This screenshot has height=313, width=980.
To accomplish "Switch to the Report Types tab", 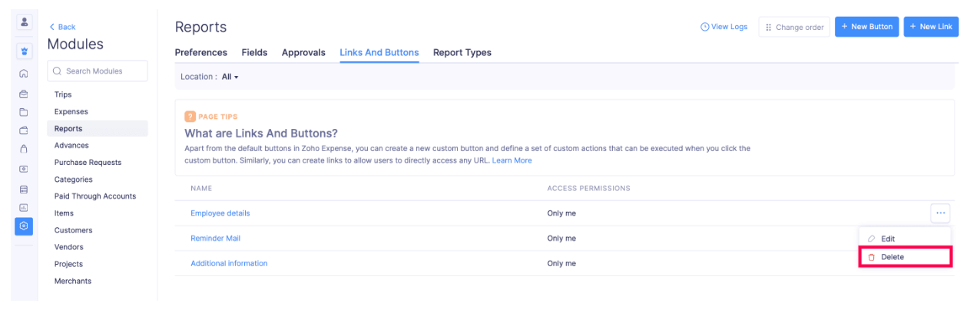I will (462, 53).
